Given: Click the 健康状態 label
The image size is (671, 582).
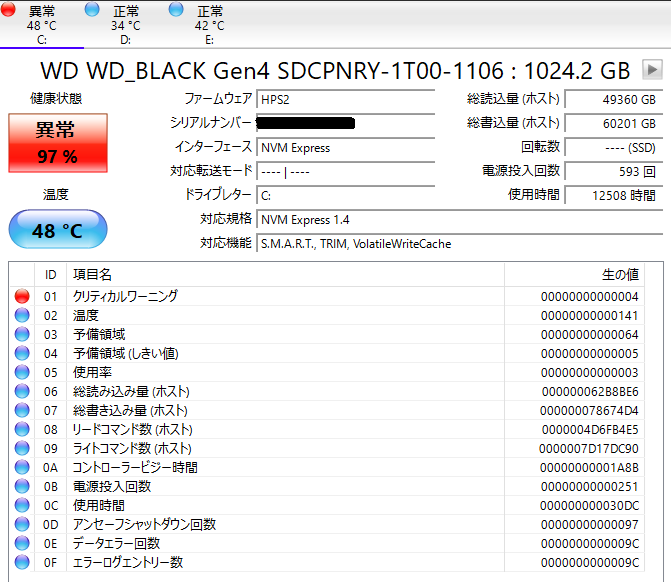Looking at the screenshot, I should point(56,98).
